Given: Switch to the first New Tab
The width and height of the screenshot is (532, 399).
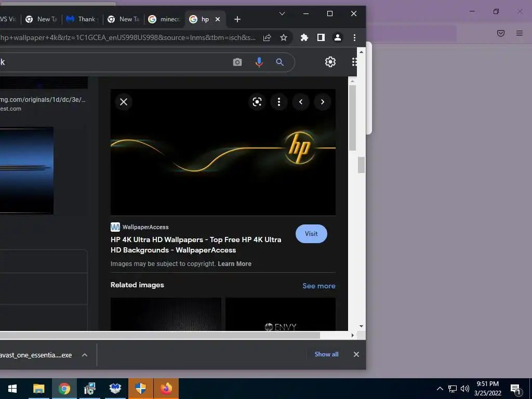Looking at the screenshot, I should [42, 19].
